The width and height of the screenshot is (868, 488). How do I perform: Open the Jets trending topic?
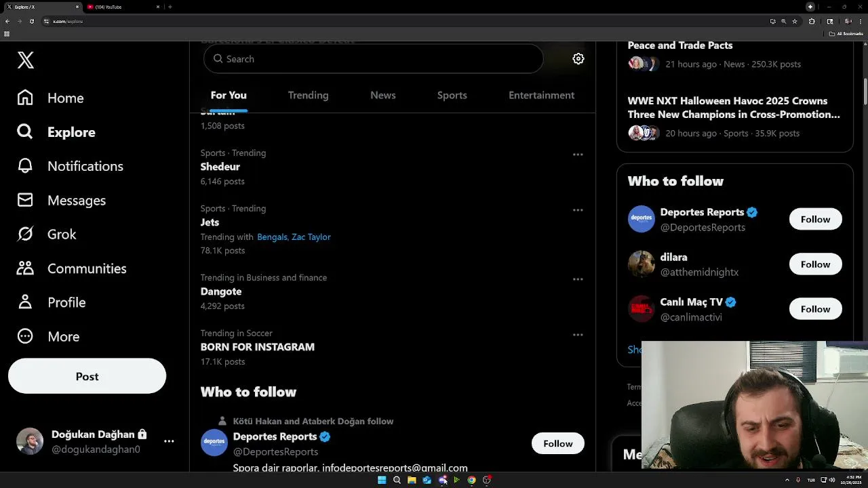click(x=210, y=222)
